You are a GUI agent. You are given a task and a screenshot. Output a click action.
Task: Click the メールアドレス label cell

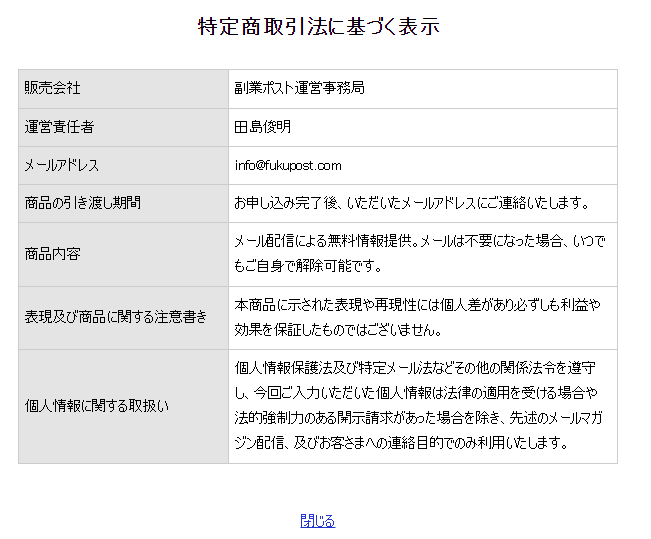123,166
